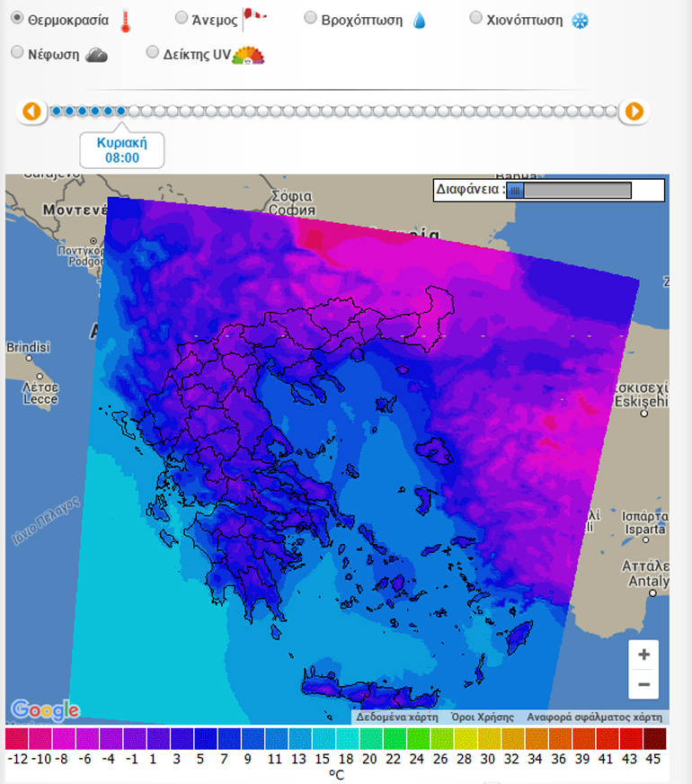Select the Θερμοκρασία radio button

pyautogui.click(x=16, y=18)
